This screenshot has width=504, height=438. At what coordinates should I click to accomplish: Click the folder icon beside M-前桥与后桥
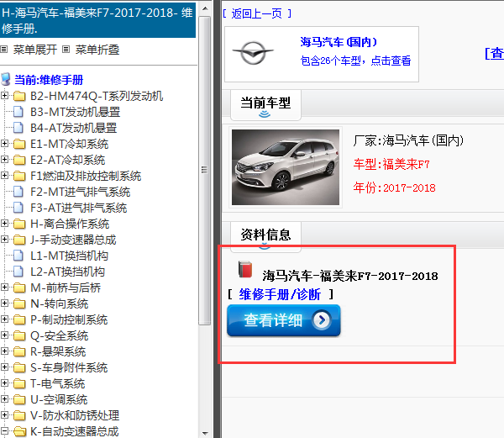19,288
